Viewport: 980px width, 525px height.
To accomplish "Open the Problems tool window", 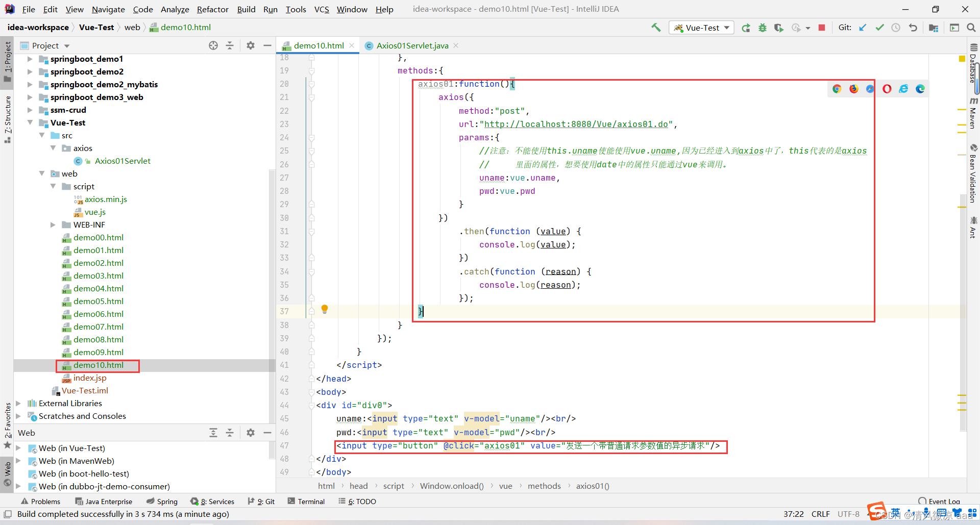I will click(40, 502).
